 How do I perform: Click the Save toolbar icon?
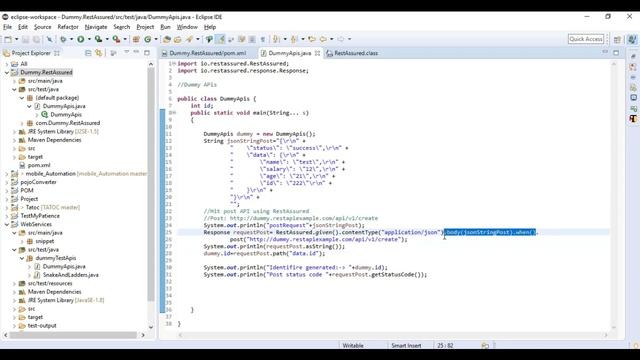point(25,39)
